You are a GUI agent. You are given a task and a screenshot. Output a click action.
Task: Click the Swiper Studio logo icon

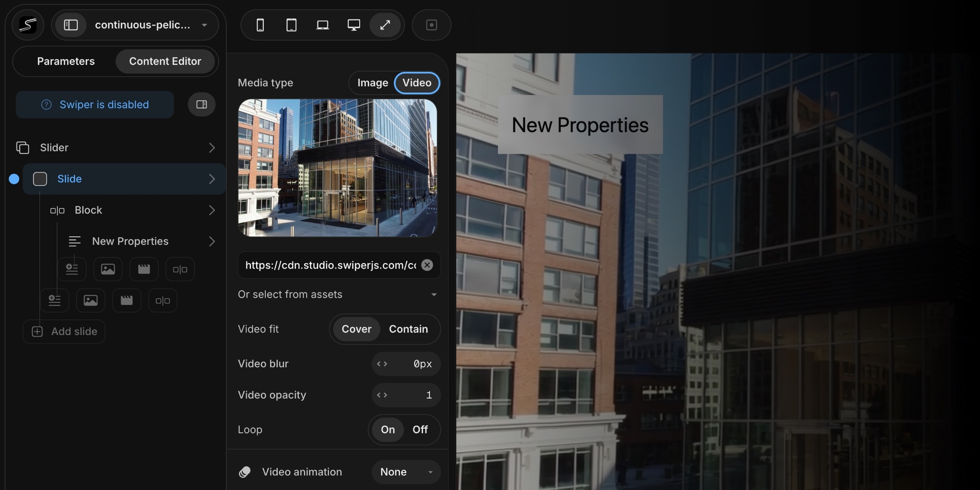pyautogui.click(x=28, y=25)
